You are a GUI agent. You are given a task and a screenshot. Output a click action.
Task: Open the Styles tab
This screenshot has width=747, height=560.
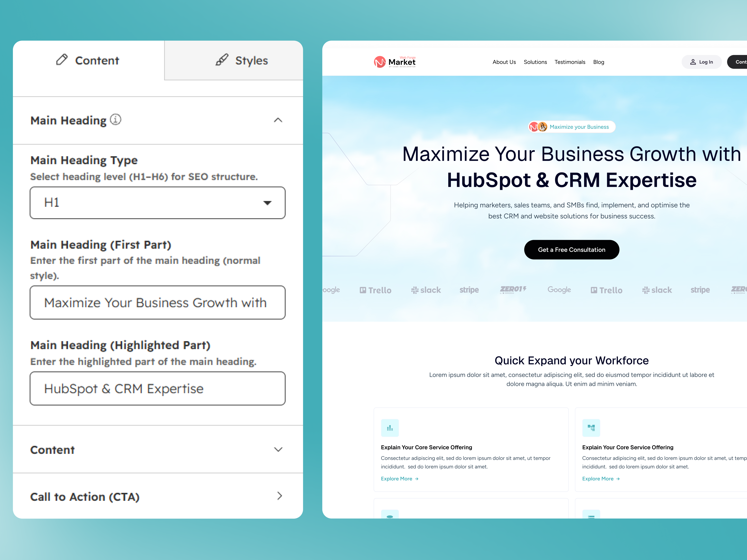[x=234, y=60]
